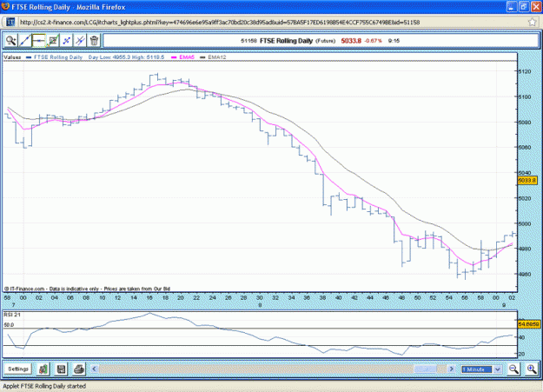The width and height of the screenshot is (543, 392).
Task: Click the EMA5 legend label
Action: point(187,56)
